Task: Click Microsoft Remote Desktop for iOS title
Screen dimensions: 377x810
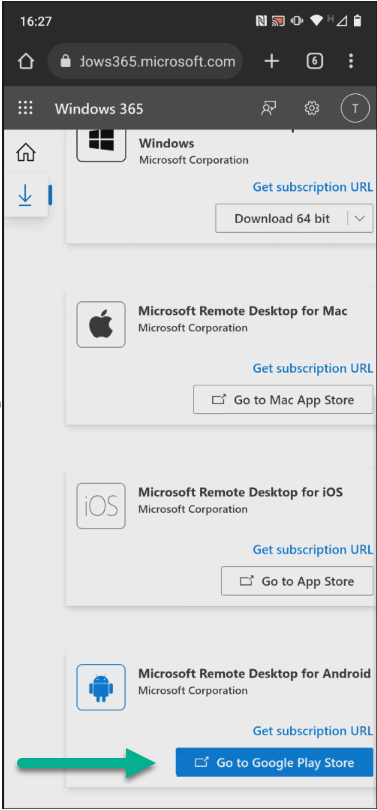Action: [240, 492]
